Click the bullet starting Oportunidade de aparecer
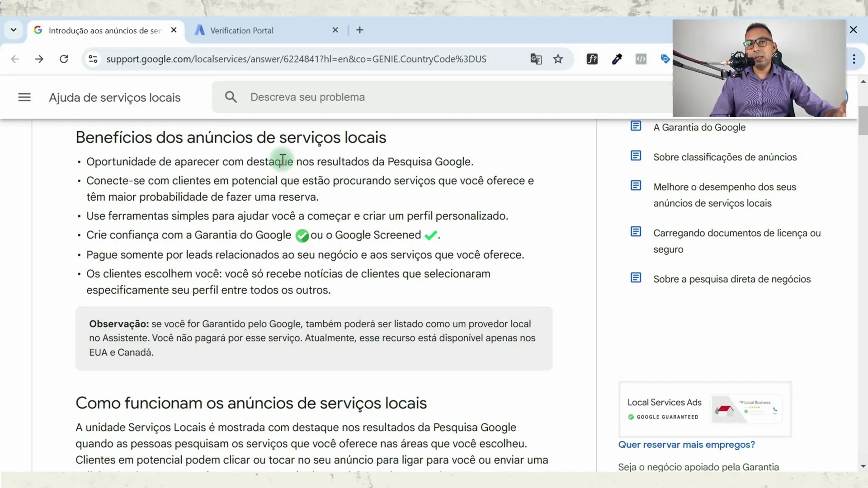868x488 pixels. coord(280,162)
